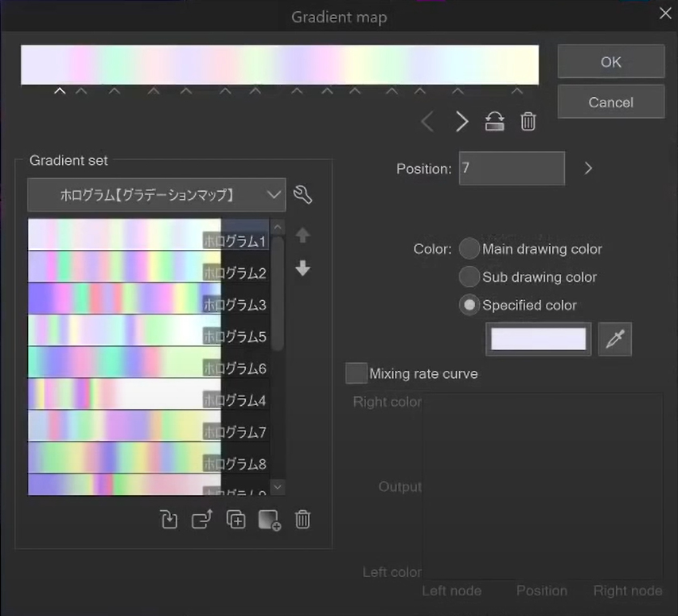Delete the gradient using the bottom trash icon
Screen dimensions: 678x616
point(302,520)
